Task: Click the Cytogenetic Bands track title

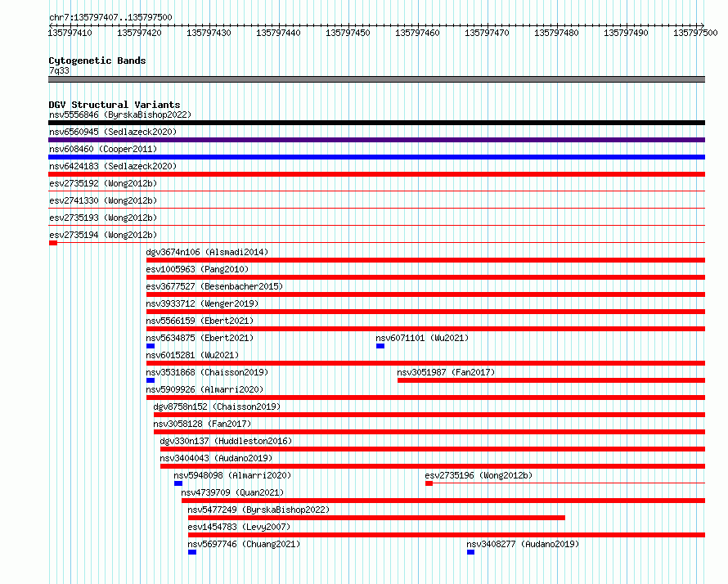Action: pyautogui.click(x=97, y=61)
